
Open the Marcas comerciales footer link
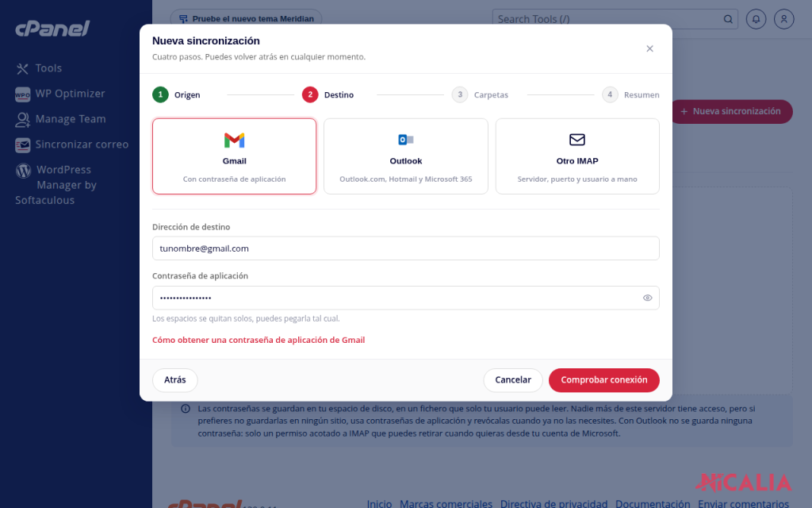pos(446,503)
